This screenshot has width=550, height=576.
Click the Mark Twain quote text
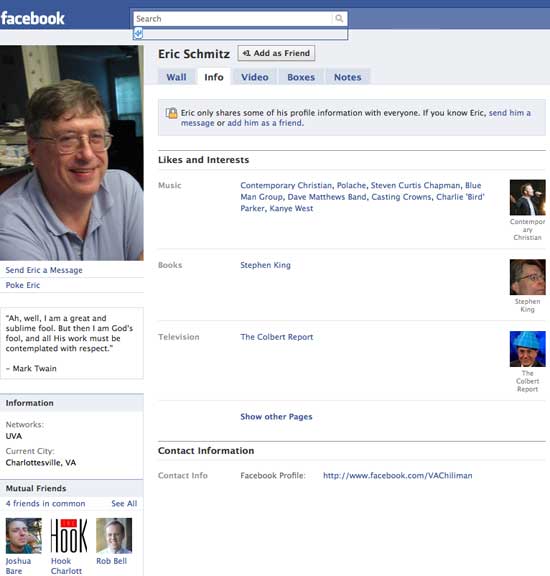coord(69,343)
